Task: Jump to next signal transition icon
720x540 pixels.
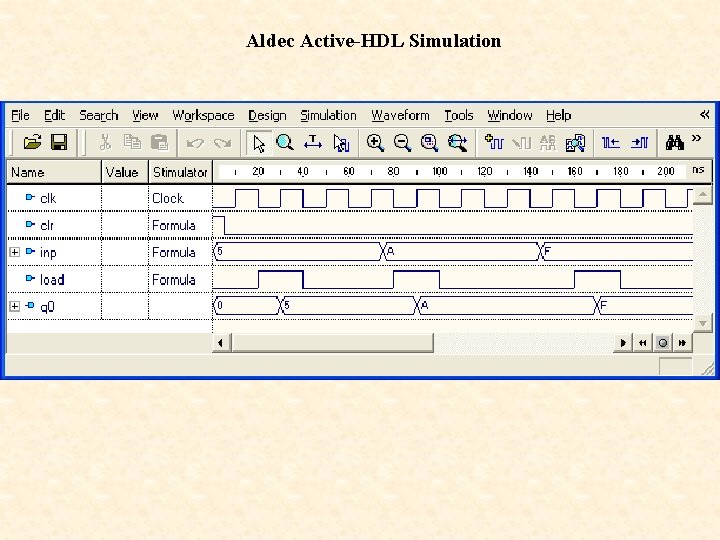Action: [x=639, y=143]
